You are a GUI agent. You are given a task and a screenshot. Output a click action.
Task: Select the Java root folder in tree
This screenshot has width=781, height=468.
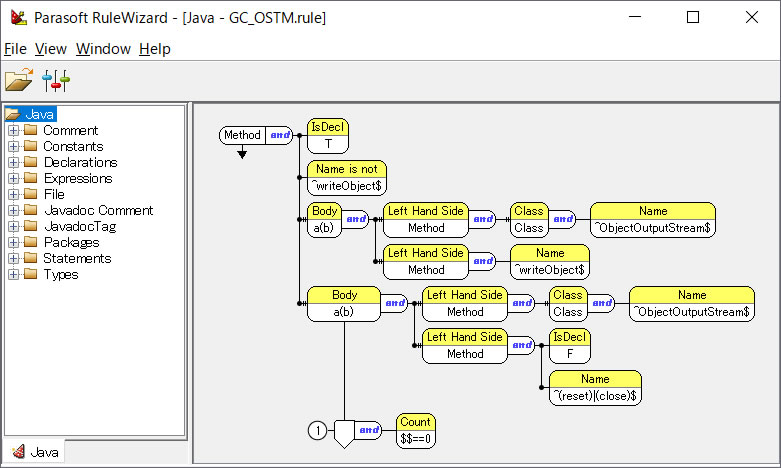pos(31,114)
